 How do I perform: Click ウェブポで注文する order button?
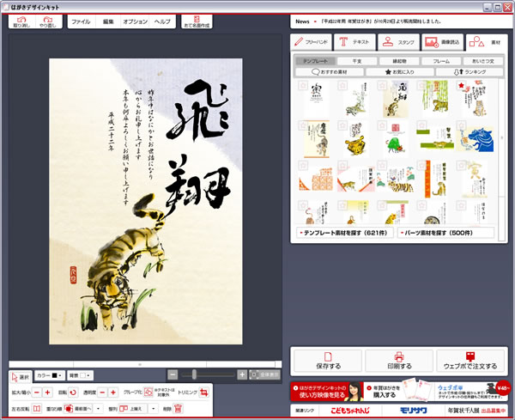[x=470, y=361]
